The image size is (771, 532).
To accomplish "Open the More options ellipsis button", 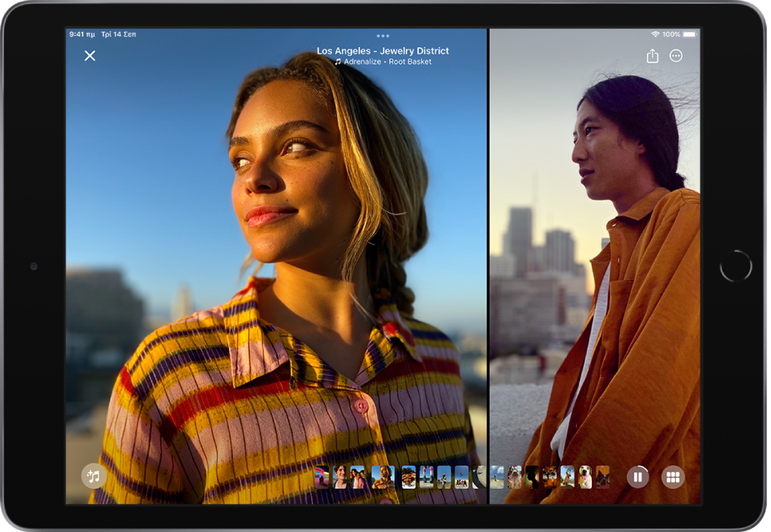I will [x=677, y=56].
